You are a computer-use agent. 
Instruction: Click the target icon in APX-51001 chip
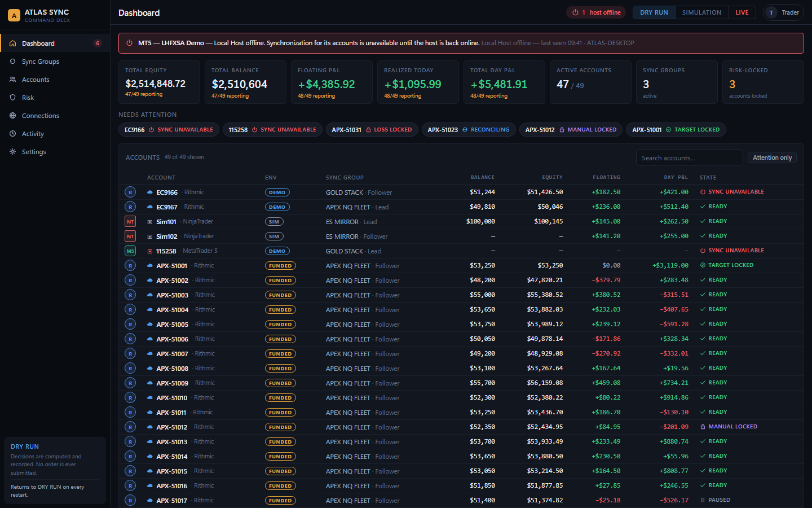[x=669, y=130]
